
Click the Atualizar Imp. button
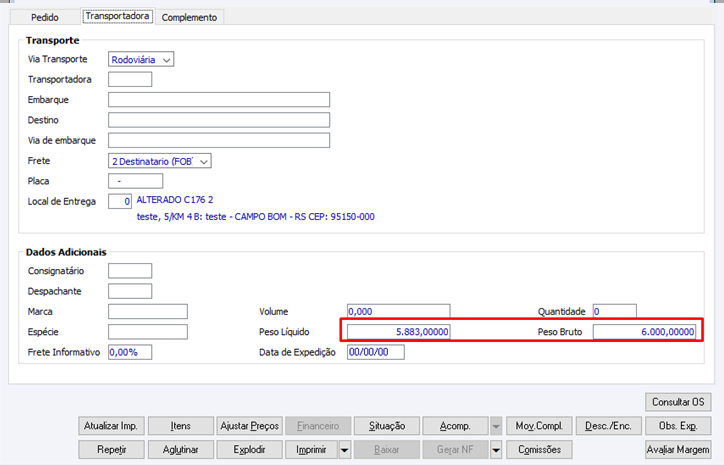click(111, 426)
